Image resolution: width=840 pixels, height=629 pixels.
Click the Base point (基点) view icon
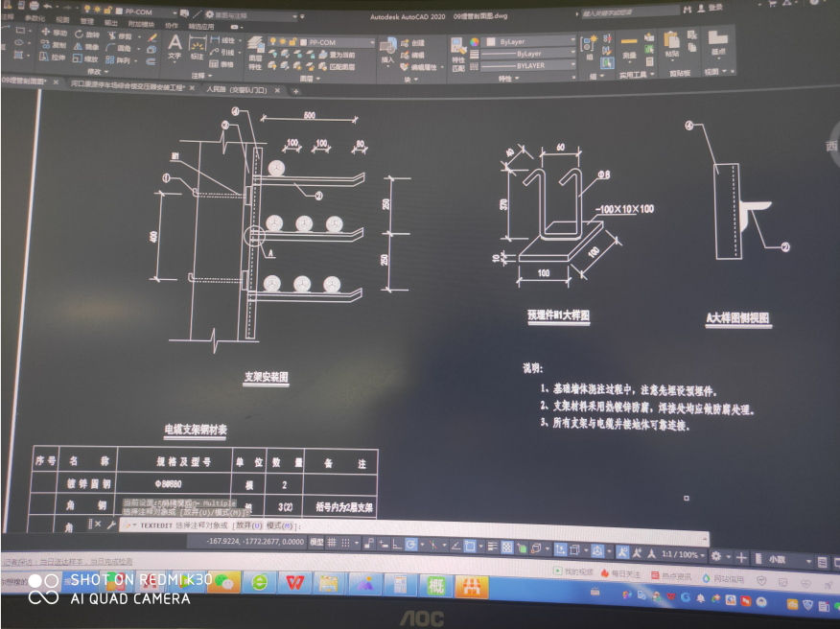pos(718,43)
